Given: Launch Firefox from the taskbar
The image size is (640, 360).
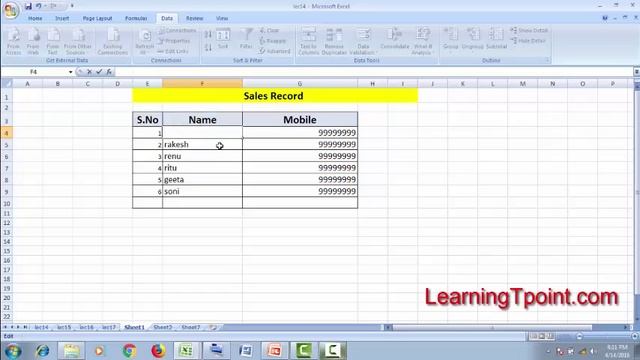Looking at the screenshot, I should [158, 351].
